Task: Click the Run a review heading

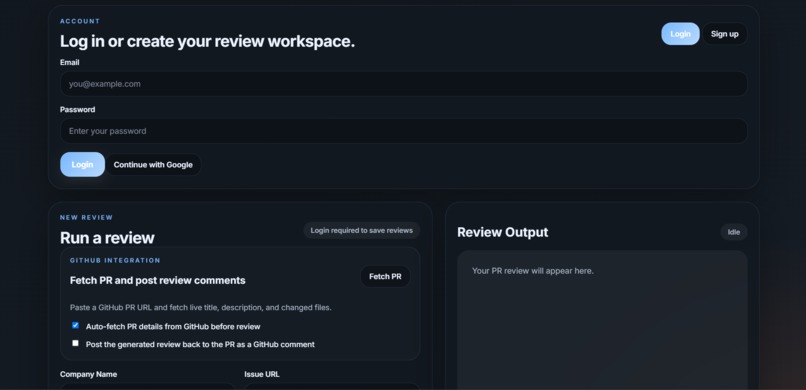Action: (x=107, y=238)
